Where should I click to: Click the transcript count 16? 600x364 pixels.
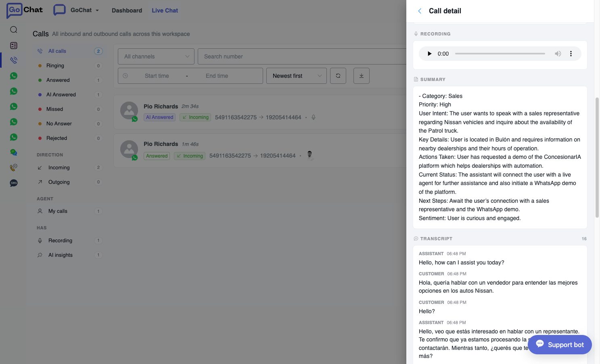[584, 239]
